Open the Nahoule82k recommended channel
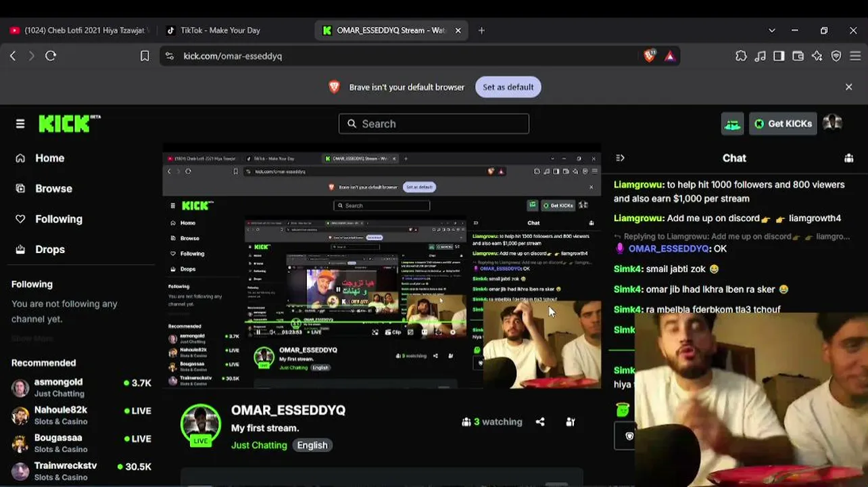This screenshot has height=487, width=868. (x=81, y=415)
